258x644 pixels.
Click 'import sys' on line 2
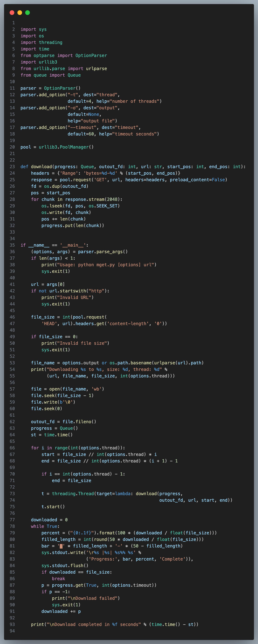click(33, 29)
